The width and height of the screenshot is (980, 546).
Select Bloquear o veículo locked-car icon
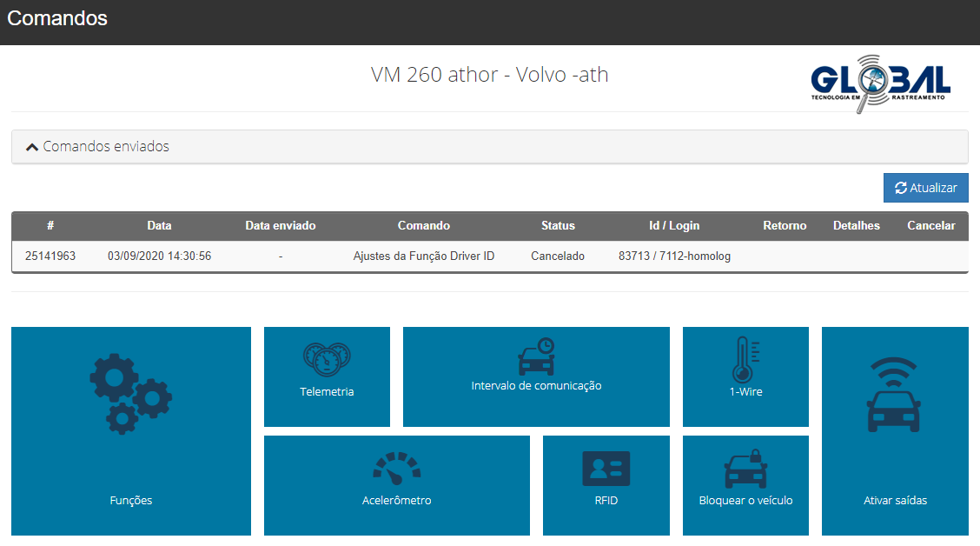745,469
